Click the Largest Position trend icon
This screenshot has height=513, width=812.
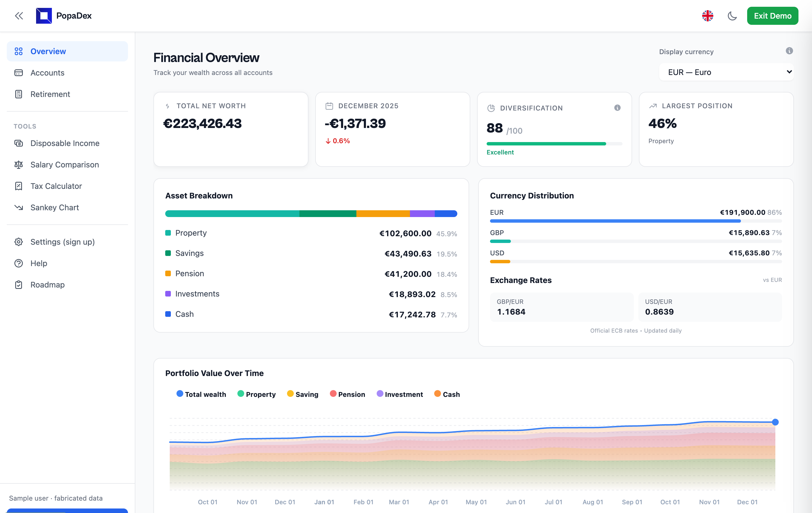[x=653, y=106]
